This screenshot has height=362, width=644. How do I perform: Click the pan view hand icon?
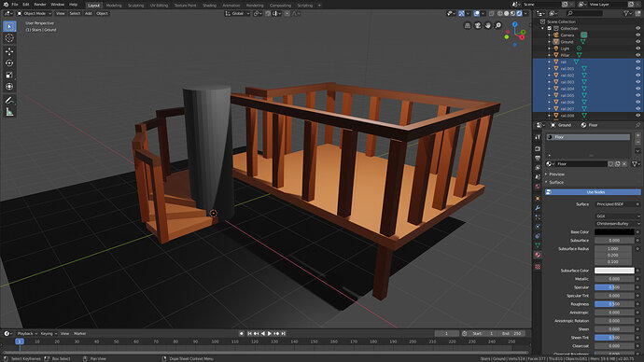488,25
